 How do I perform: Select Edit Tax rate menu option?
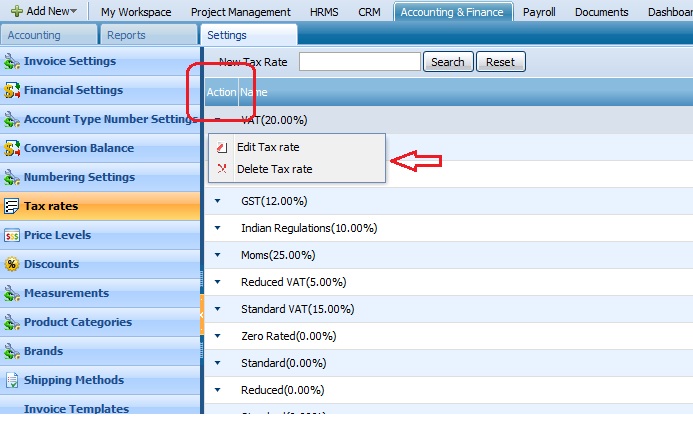click(268, 147)
